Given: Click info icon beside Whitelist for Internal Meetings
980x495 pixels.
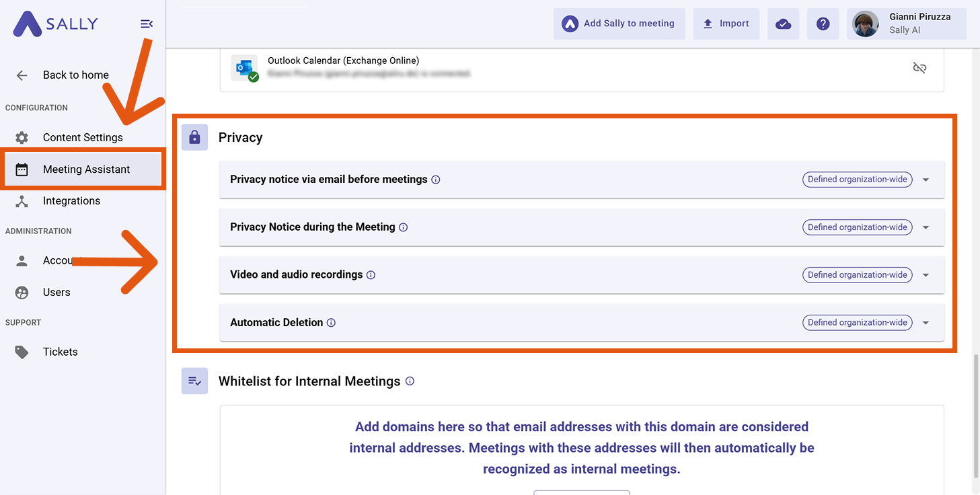Looking at the screenshot, I should 410,381.
